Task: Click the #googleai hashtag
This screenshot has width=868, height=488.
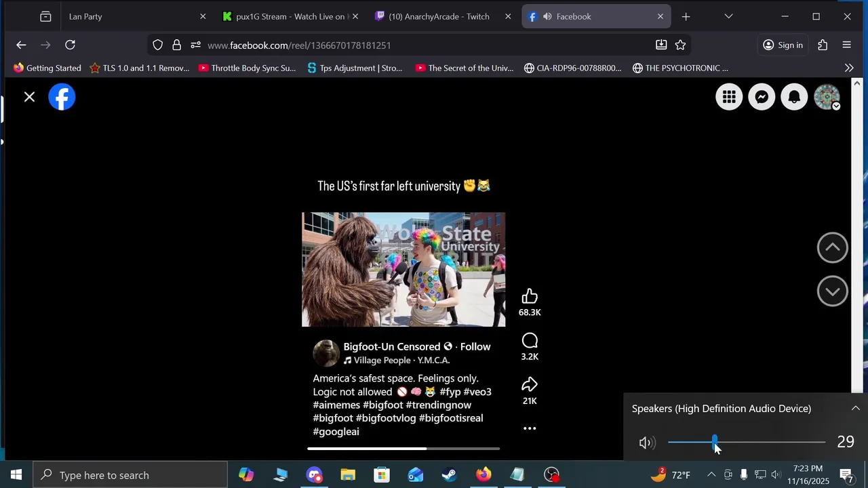Action: tap(336, 432)
